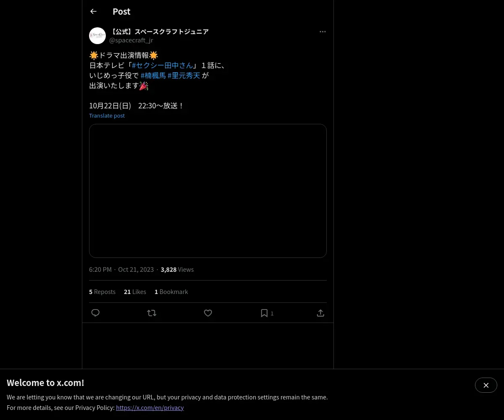
Task: Open the #里元秀天 hashtag
Action: 184,76
